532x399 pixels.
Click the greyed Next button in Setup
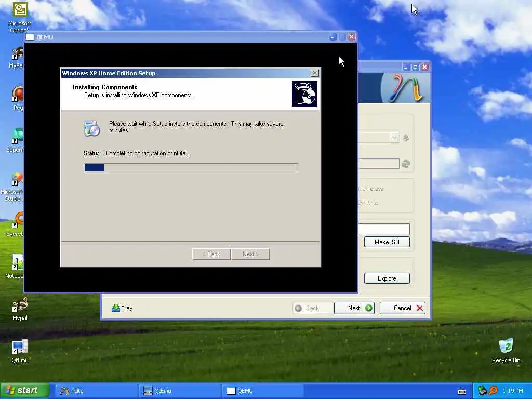[x=250, y=254]
